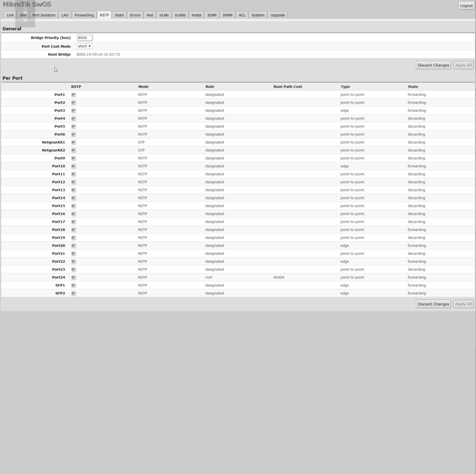Open the Upgrade tab
This screenshot has height=474, width=476.
tap(278, 15)
